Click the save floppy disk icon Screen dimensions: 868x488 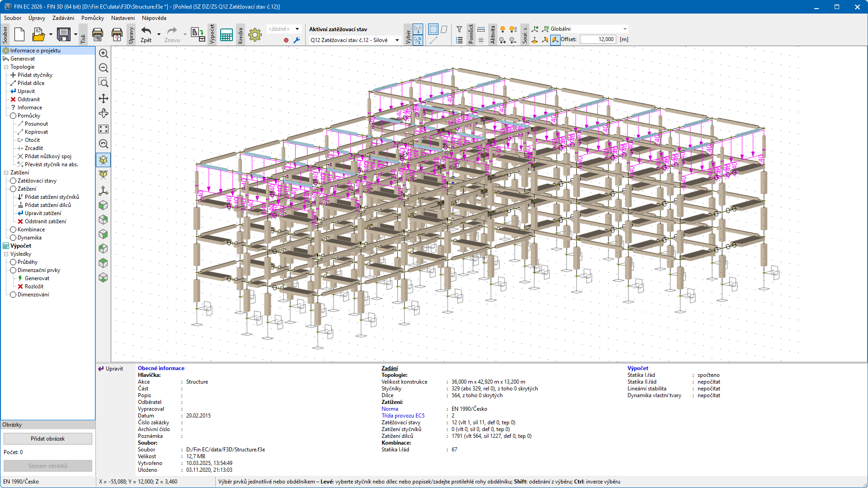pos(64,35)
